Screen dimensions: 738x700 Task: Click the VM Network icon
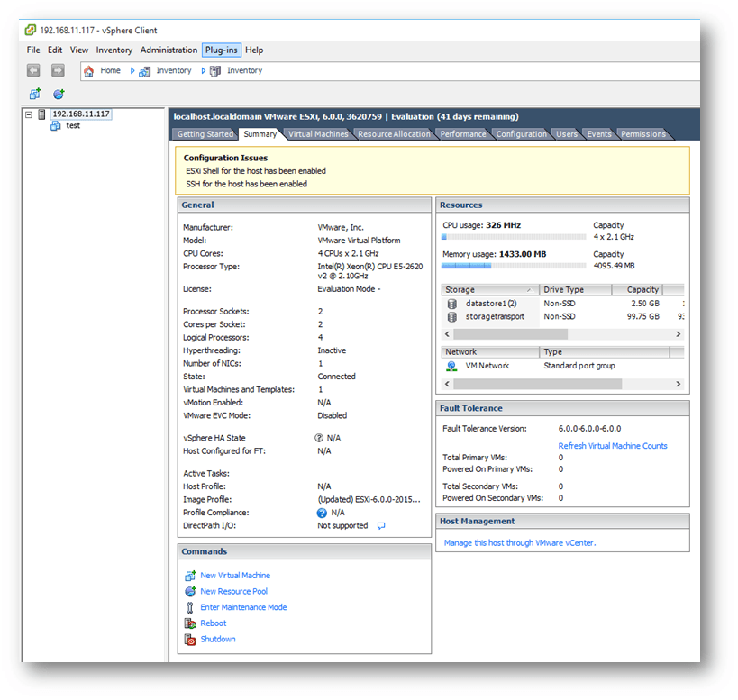451,366
